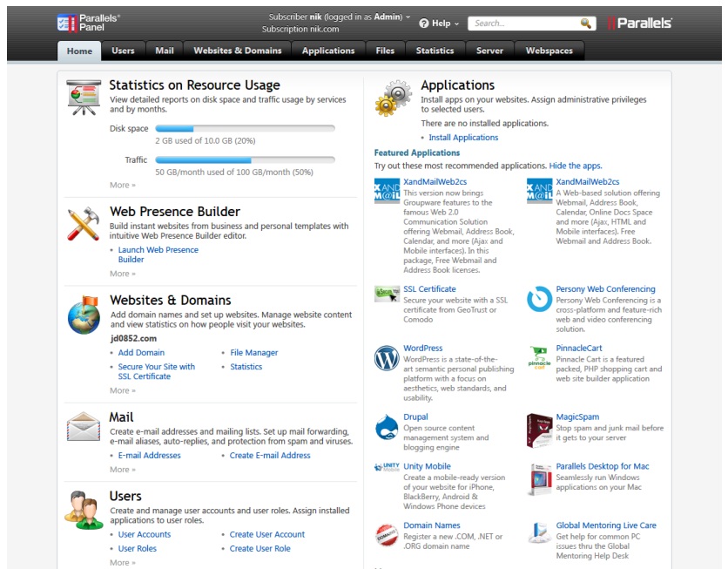The image size is (728, 569).
Task: Click the Parallels brand logo at top right
Action: point(639,23)
